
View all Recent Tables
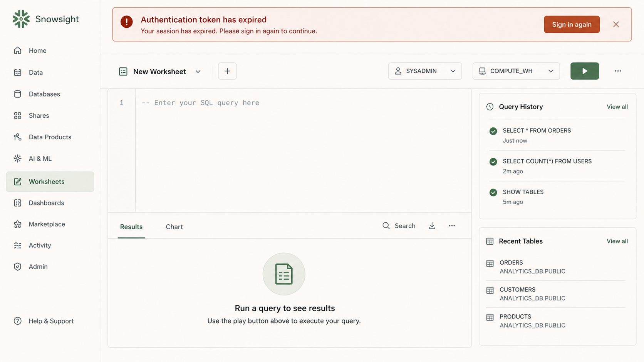click(617, 241)
